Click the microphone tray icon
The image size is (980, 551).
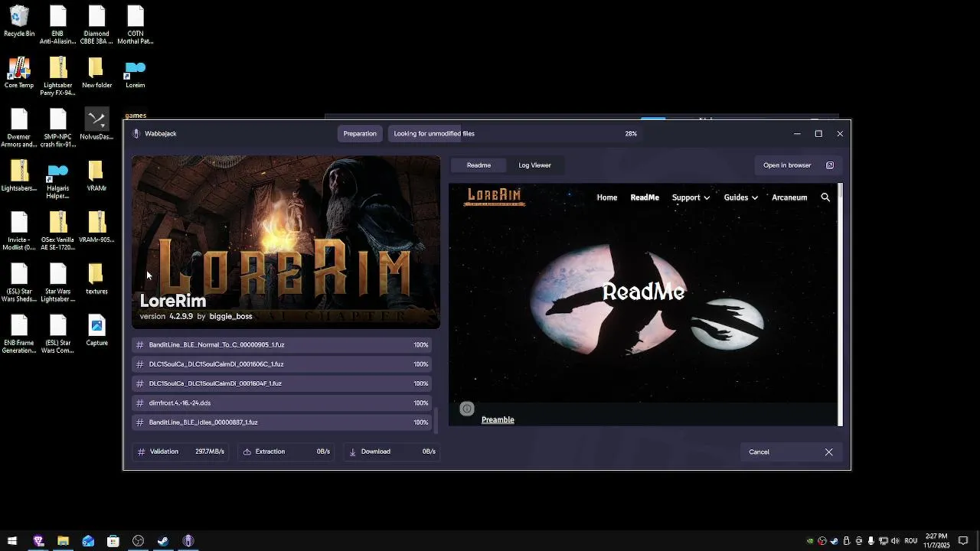coord(871,541)
